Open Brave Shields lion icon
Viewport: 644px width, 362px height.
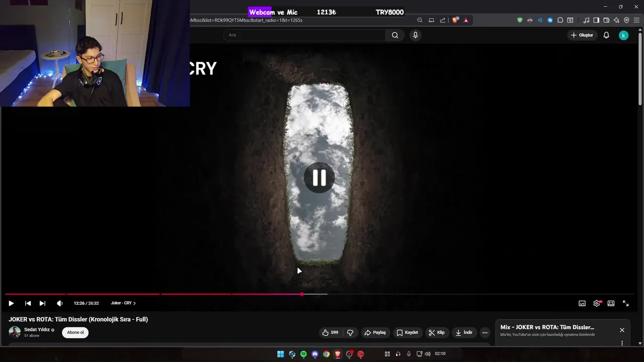point(455,20)
